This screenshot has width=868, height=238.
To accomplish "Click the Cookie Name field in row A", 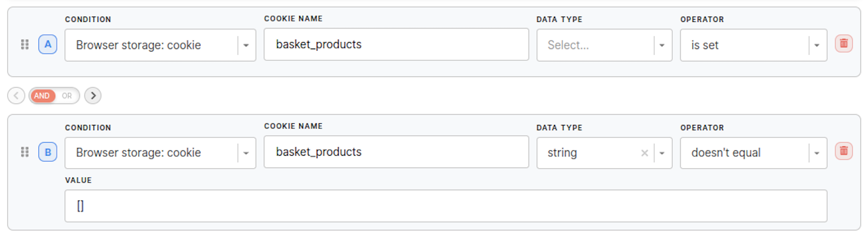I will (396, 44).
